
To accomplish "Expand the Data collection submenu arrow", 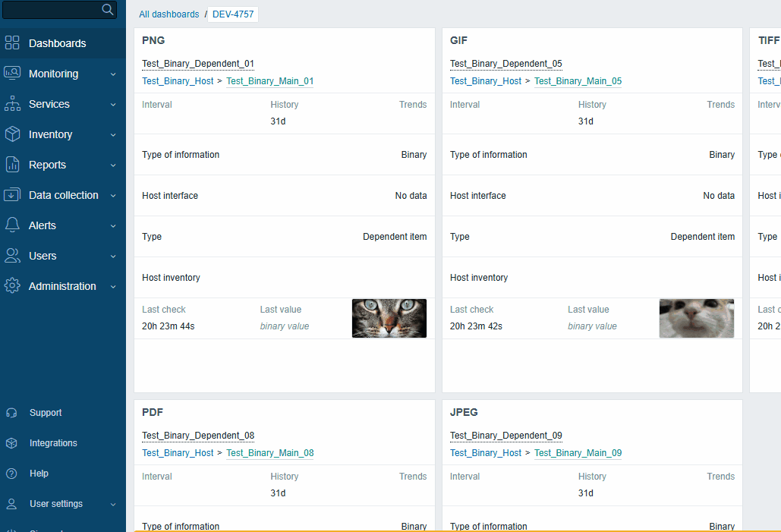I will (x=113, y=196).
